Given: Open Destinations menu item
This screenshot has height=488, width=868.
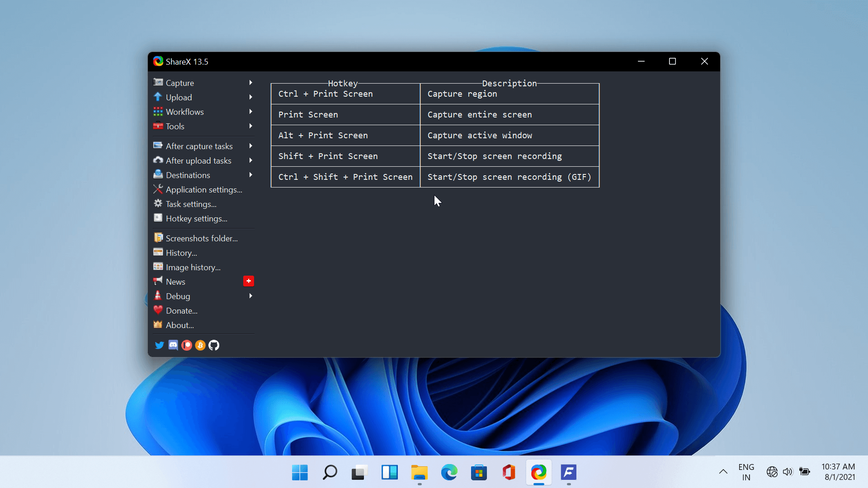Looking at the screenshot, I should point(188,175).
